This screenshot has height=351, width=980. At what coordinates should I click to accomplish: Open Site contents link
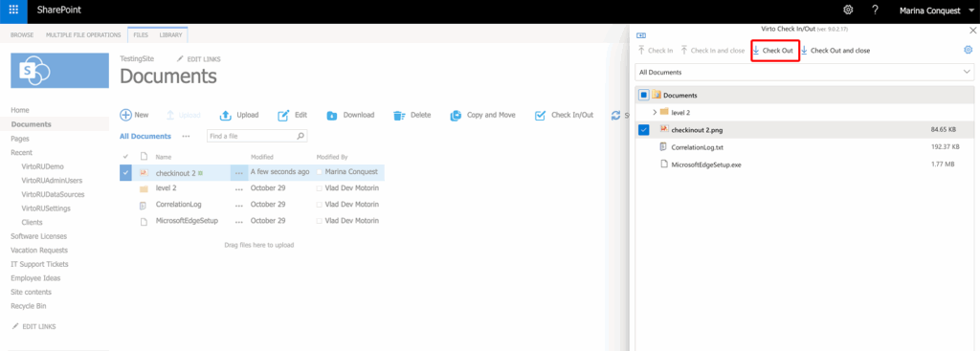[32, 292]
